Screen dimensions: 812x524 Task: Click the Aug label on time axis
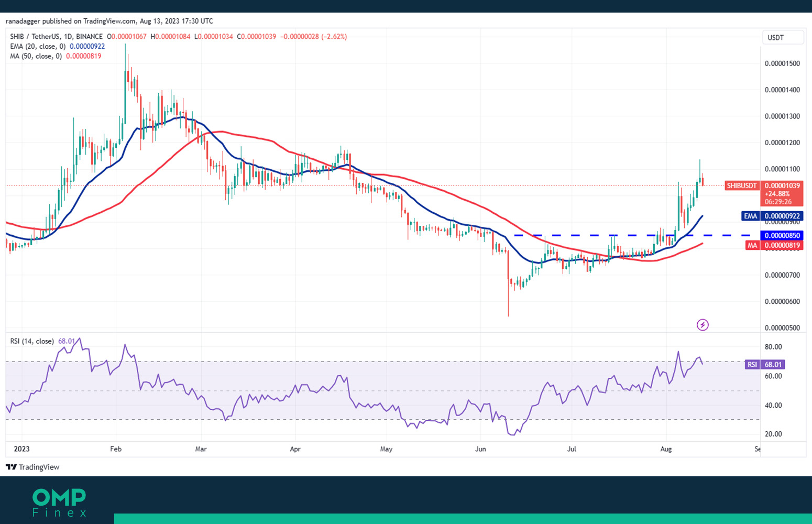click(x=666, y=449)
